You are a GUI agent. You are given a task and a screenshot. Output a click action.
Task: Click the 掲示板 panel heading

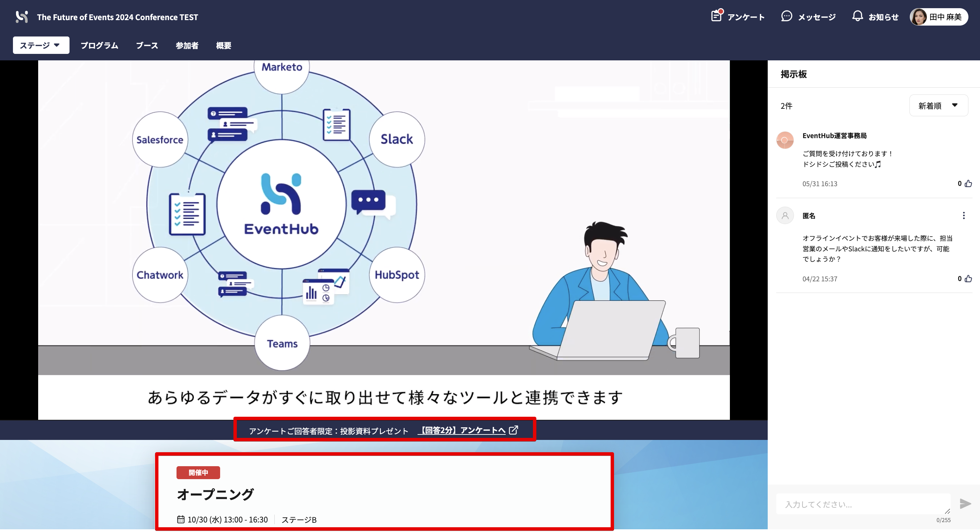[x=794, y=74]
